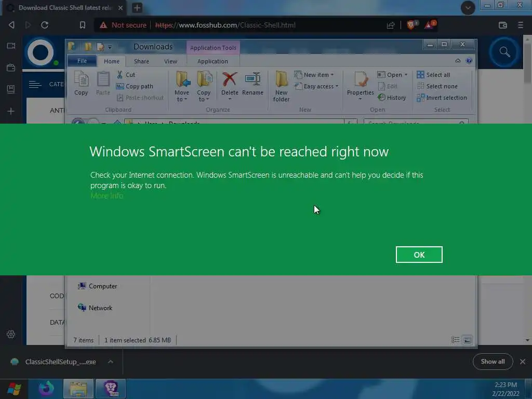The width and height of the screenshot is (532, 399).
Task: Click the taskbar clock
Action: [506, 389]
